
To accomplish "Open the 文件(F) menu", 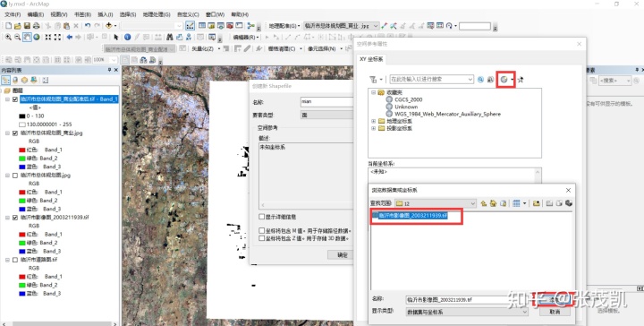I will 13,14.
